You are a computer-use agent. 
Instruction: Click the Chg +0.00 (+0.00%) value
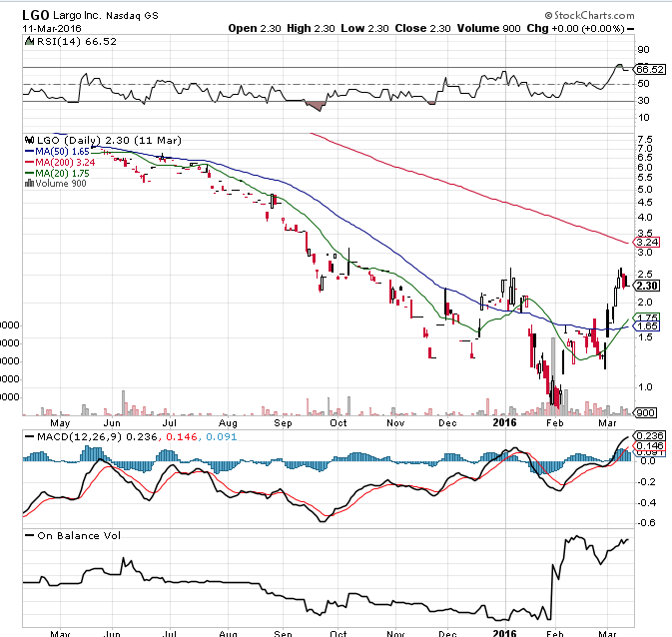(x=575, y=28)
